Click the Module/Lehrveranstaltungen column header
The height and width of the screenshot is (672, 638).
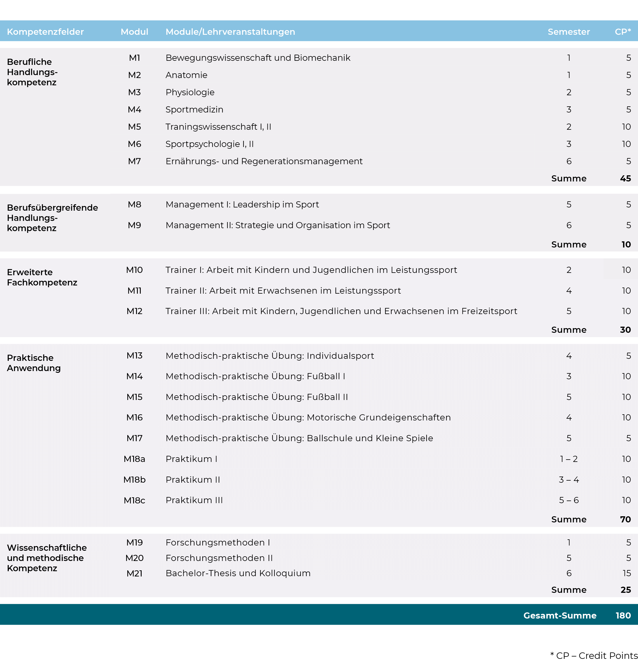(230, 31)
